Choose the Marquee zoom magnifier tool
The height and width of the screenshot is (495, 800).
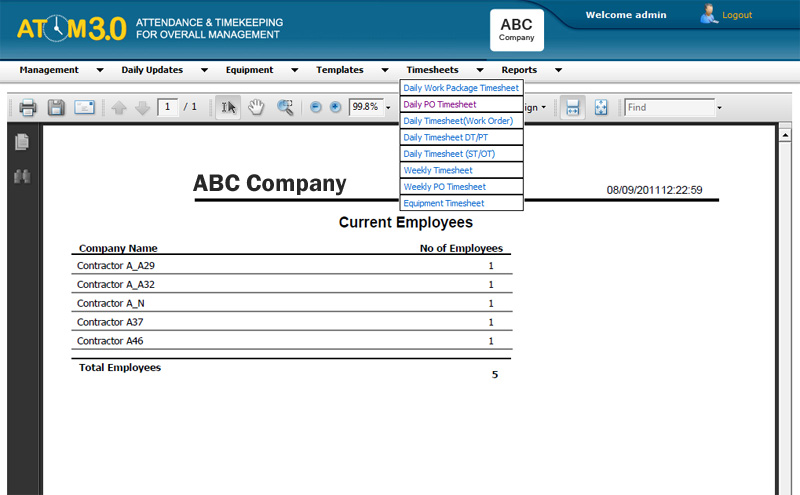[x=285, y=107]
